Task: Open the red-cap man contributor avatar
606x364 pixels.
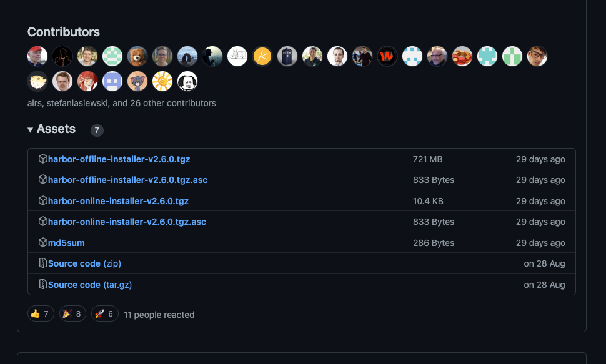Action: point(37,56)
